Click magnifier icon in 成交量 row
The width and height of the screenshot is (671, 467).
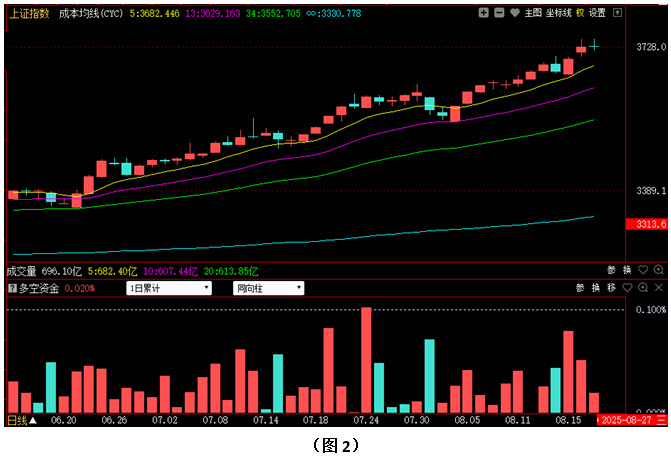click(659, 270)
